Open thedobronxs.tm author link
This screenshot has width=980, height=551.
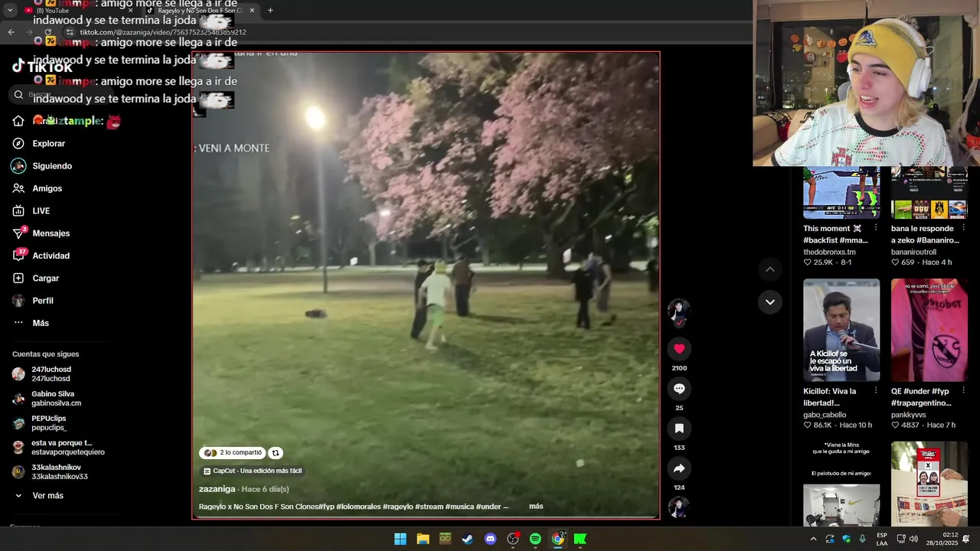(829, 252)
